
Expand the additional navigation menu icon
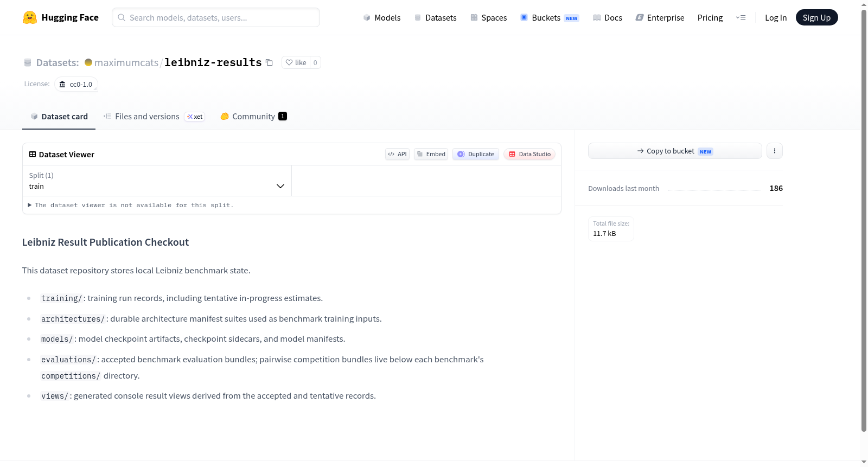[x=741, y=17]
